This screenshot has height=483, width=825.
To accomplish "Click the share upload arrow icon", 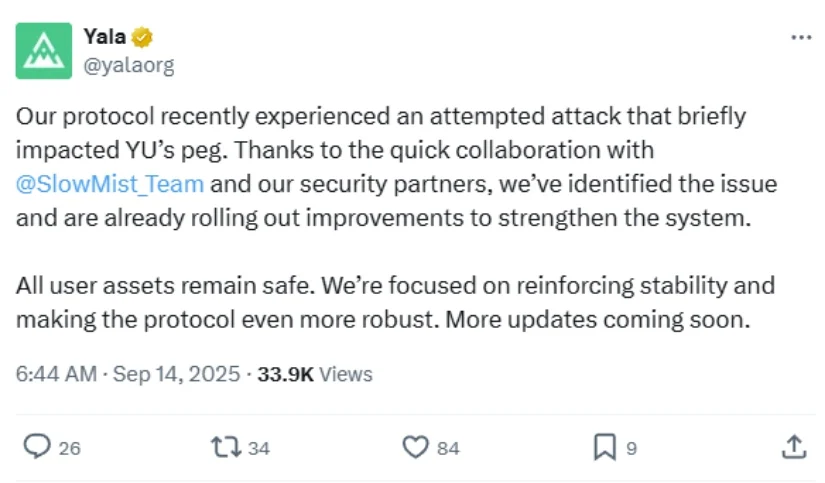I will 793,447.
